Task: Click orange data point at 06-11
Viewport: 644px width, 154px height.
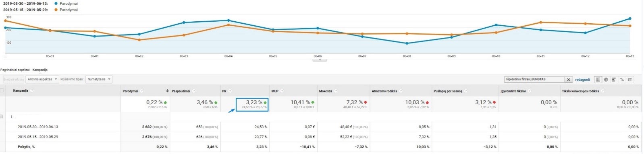Action: 541,23
